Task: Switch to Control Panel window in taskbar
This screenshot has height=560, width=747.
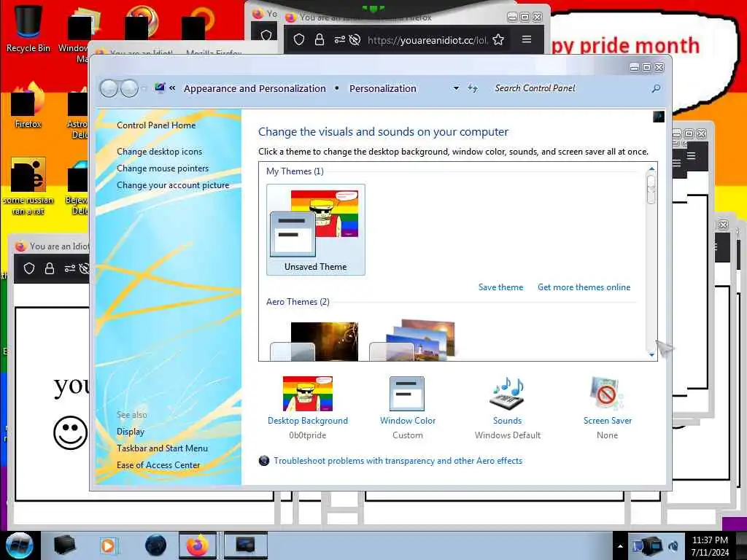Action: pos(245,545)
